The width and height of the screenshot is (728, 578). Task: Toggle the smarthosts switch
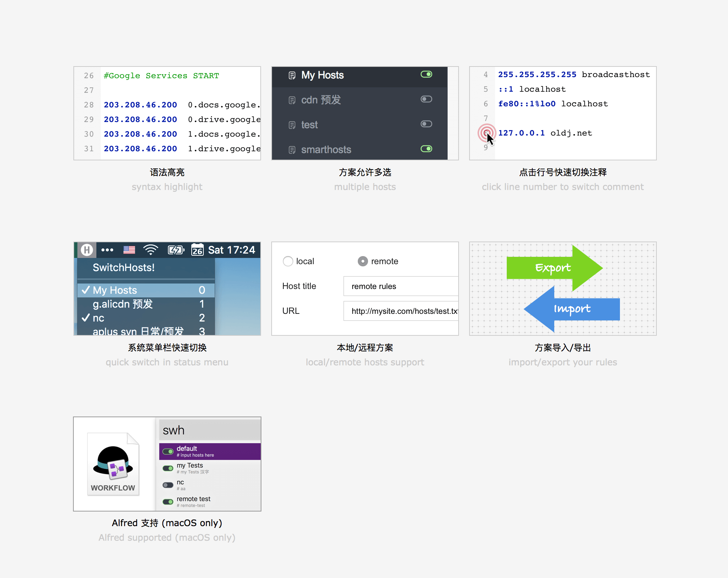426,149
